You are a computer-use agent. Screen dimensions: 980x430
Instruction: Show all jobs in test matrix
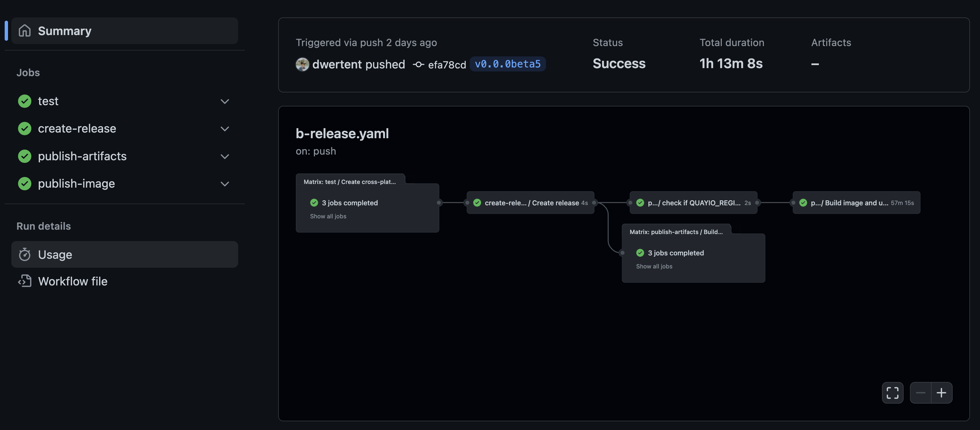[328, 216]
